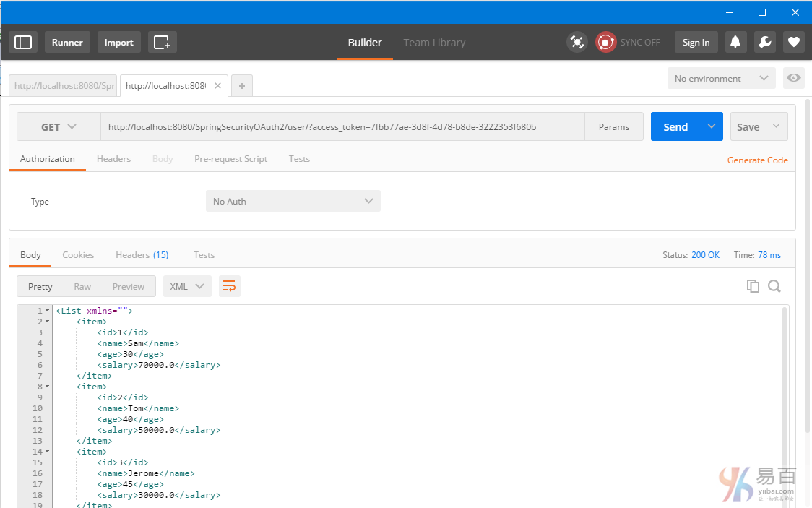Save the request
The height and width of the screenshot is (508, 812).
[x=748, y=127]
